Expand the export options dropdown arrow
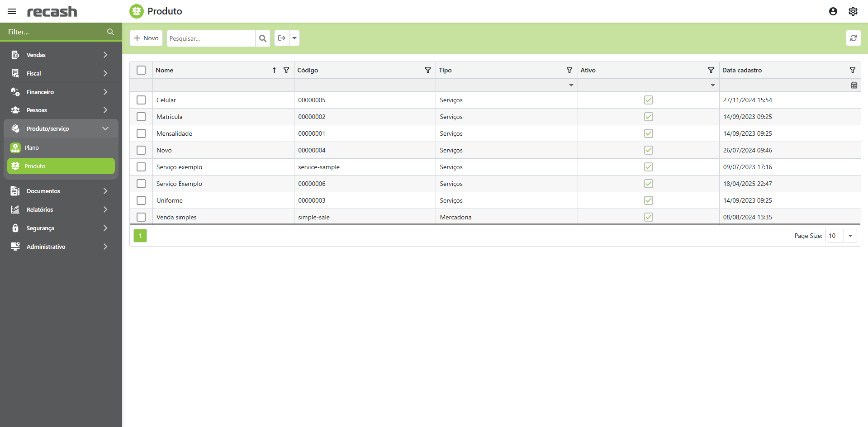The width and height of the screenshot is (868, 427). (294, 38)
